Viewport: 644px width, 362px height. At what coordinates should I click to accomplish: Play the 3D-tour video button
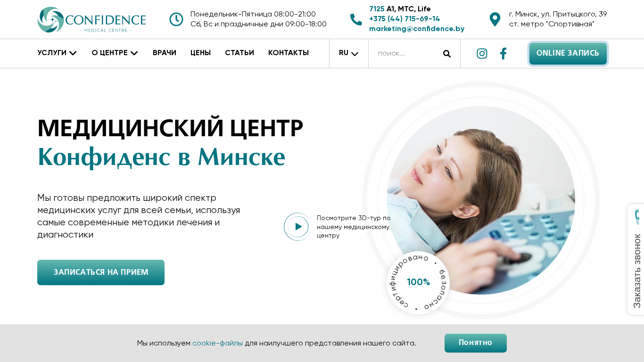point(298,227)
